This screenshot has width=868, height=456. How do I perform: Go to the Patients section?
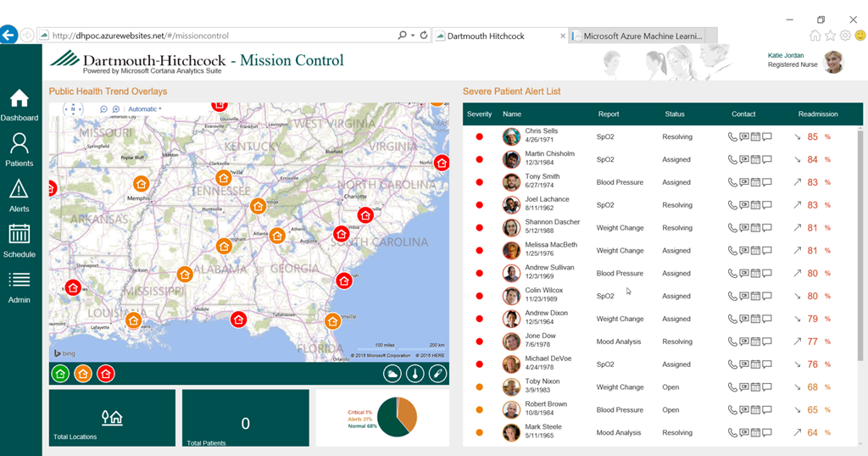coord(19,150)
